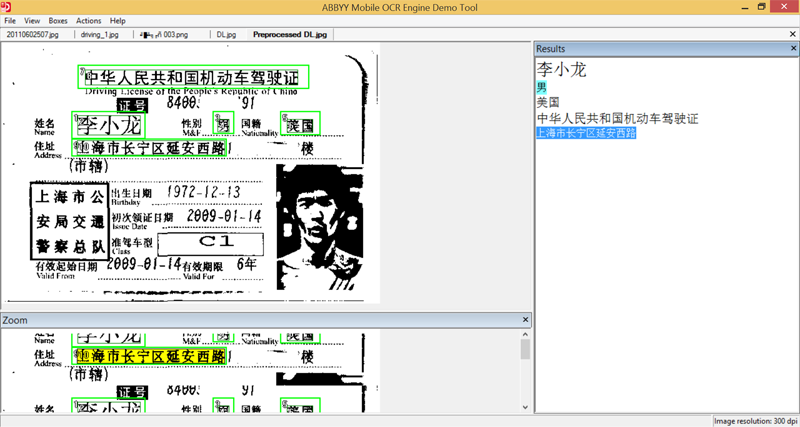Select the DL.jpg tab

tap(226, 34)
